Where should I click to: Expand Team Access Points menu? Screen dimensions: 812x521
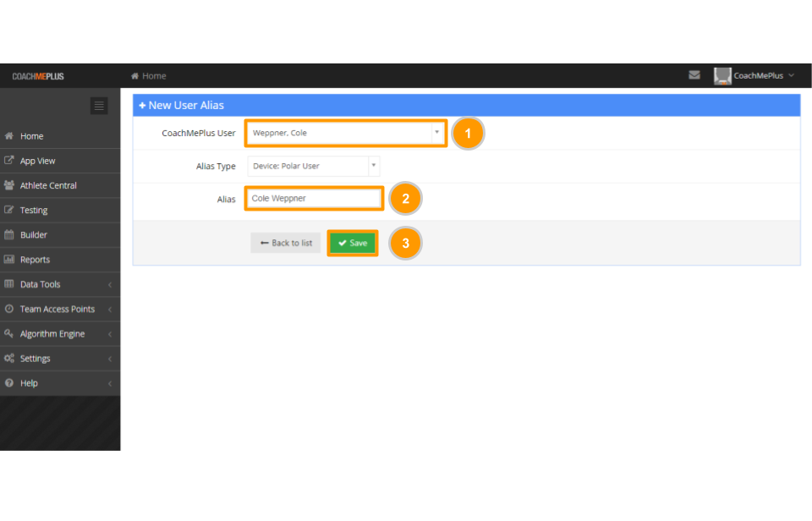(60, 310)
